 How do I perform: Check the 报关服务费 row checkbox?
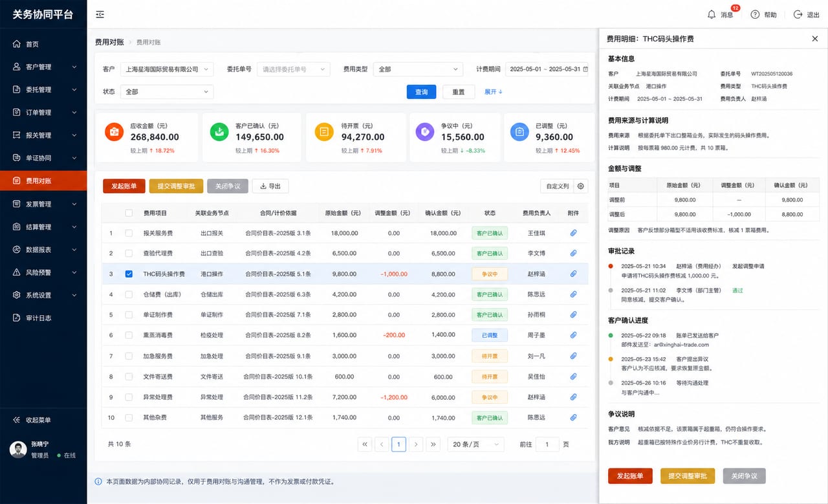tap(129, 233)
